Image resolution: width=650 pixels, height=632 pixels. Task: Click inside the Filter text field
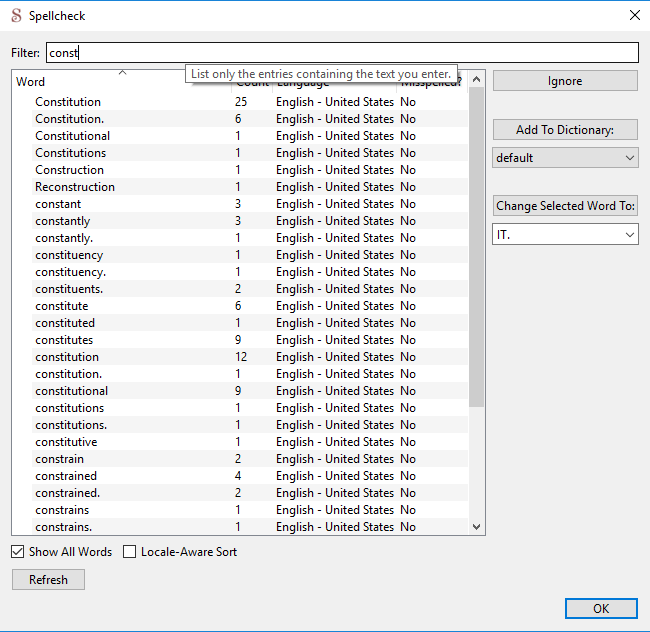(340, 53)
